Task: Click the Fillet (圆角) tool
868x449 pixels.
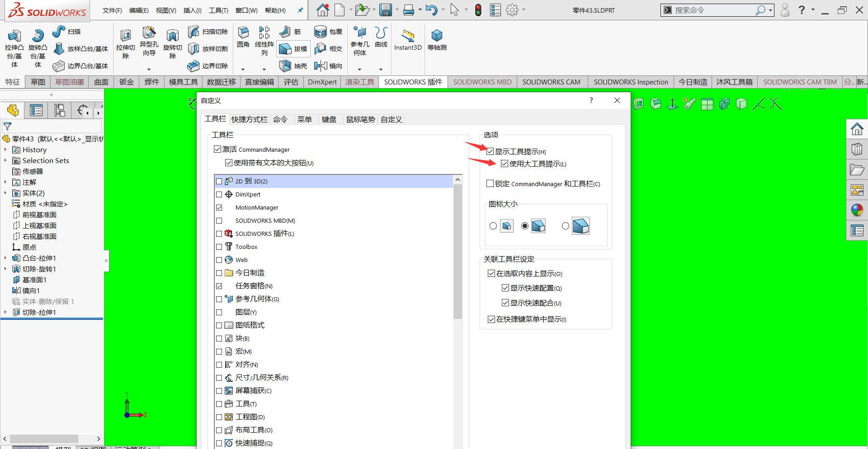Action: point(243,37)
